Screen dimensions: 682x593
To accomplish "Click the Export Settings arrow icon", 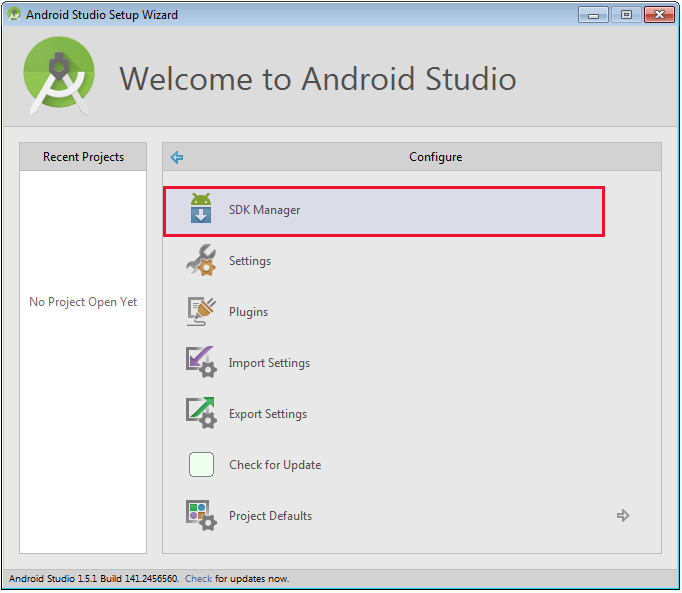I will (201, 413).
